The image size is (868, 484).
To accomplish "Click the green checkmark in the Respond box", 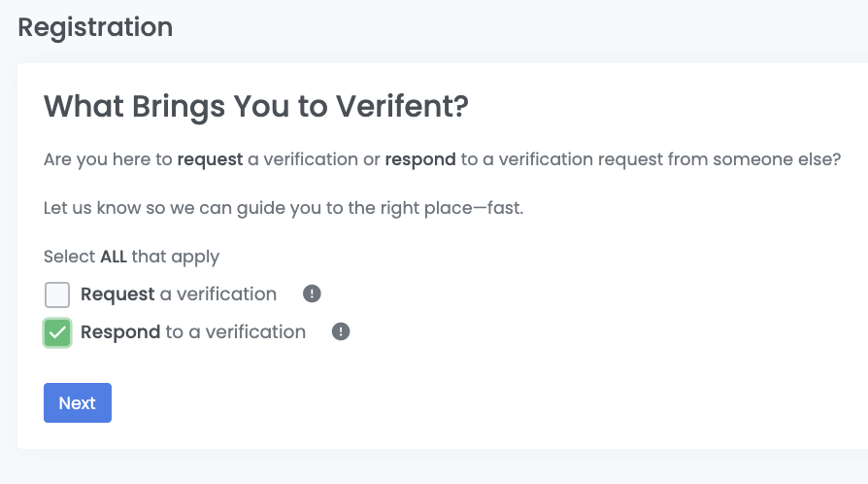I will tap(57, 332).
